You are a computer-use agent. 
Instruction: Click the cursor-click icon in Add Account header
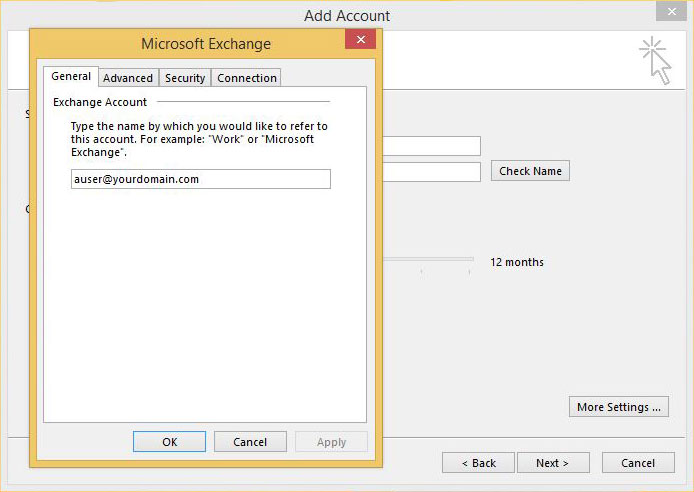[655, 61]
